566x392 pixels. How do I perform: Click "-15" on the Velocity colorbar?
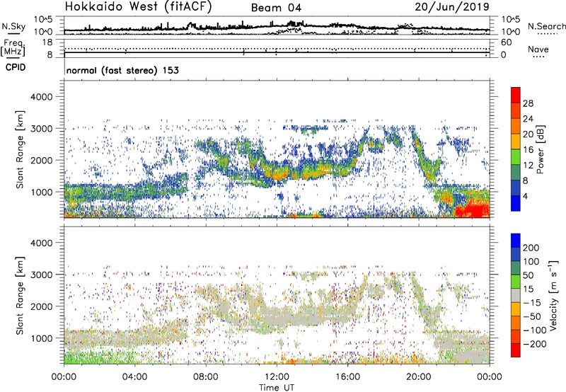[x=532, y=302]
